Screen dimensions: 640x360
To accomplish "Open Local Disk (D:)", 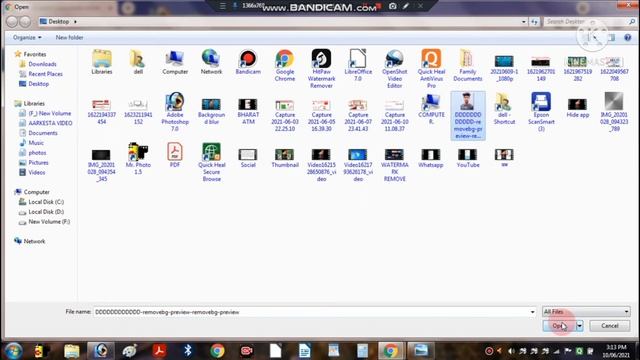I will 46,212.
